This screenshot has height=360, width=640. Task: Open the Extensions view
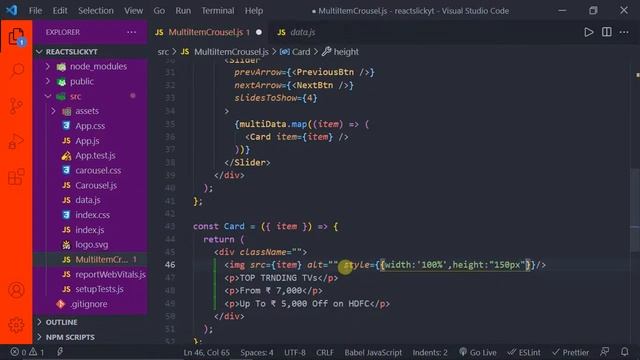point(16,177)
